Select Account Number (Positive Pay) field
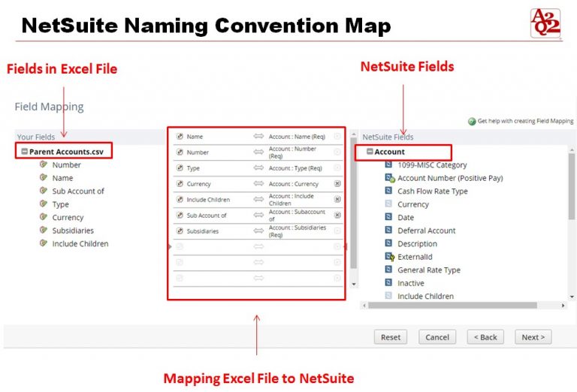 coord(450,178)
